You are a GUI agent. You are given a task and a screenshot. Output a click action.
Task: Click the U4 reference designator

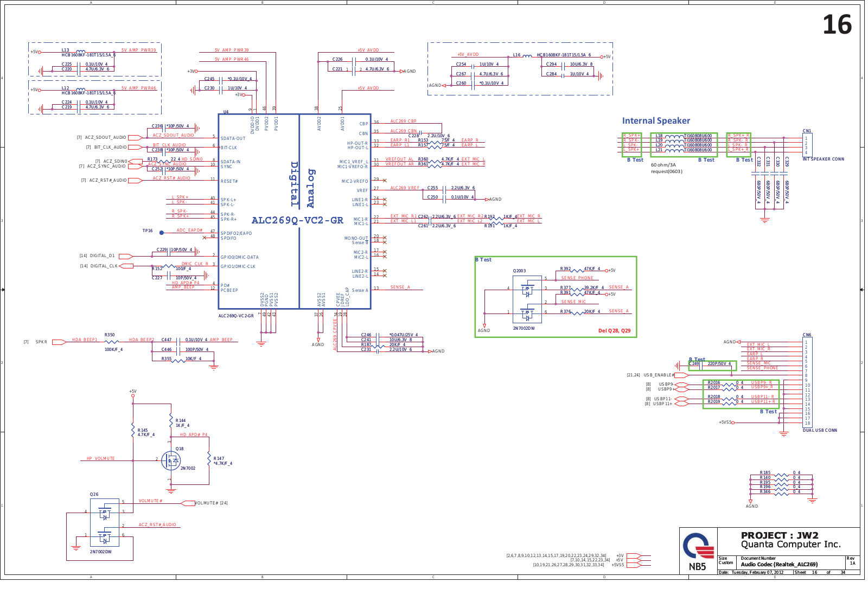click(x=226, y=112)
